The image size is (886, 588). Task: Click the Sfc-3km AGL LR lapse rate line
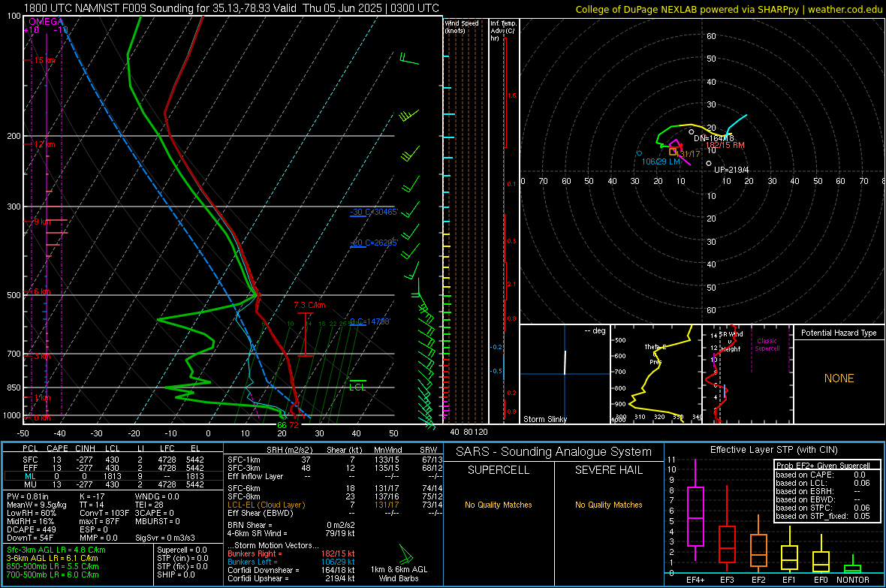56,550
